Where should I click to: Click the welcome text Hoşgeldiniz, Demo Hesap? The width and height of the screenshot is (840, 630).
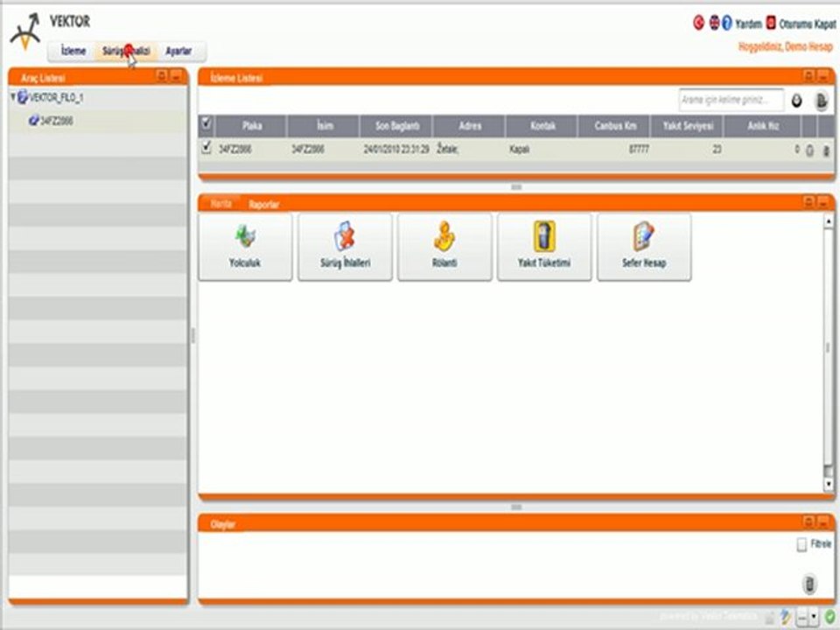click(x=786, y=47)
